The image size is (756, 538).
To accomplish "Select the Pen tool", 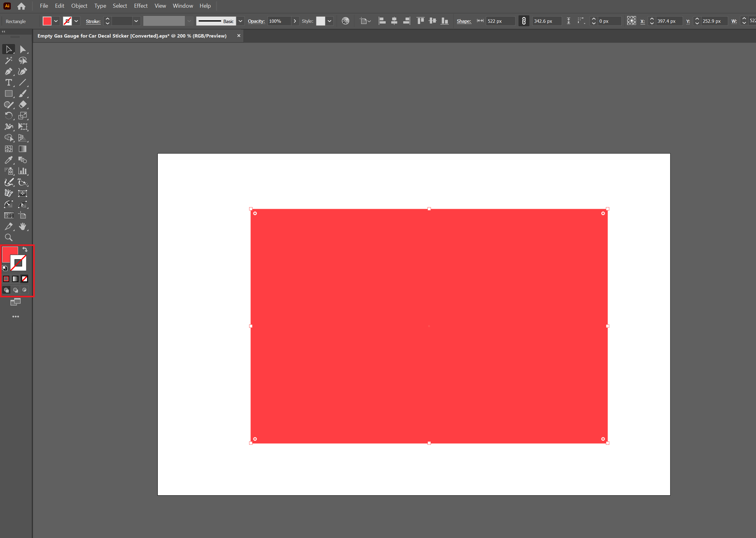I will pos(9,71).
